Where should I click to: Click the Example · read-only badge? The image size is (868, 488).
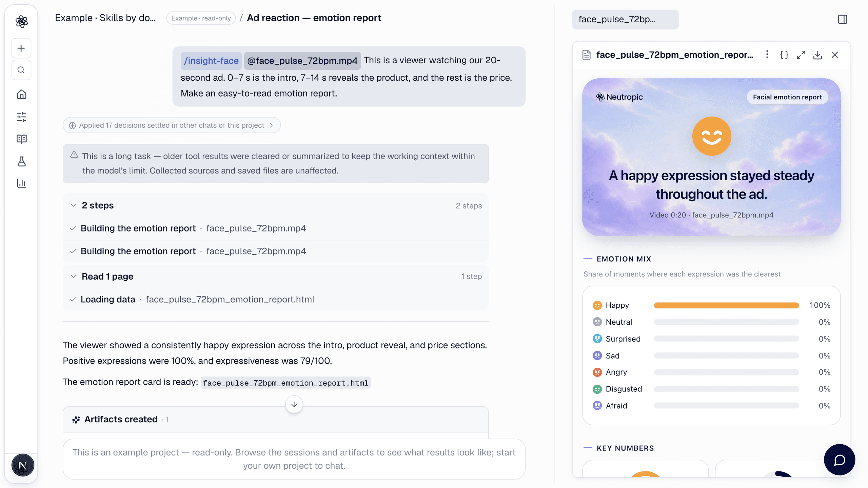tap(201, 18)
